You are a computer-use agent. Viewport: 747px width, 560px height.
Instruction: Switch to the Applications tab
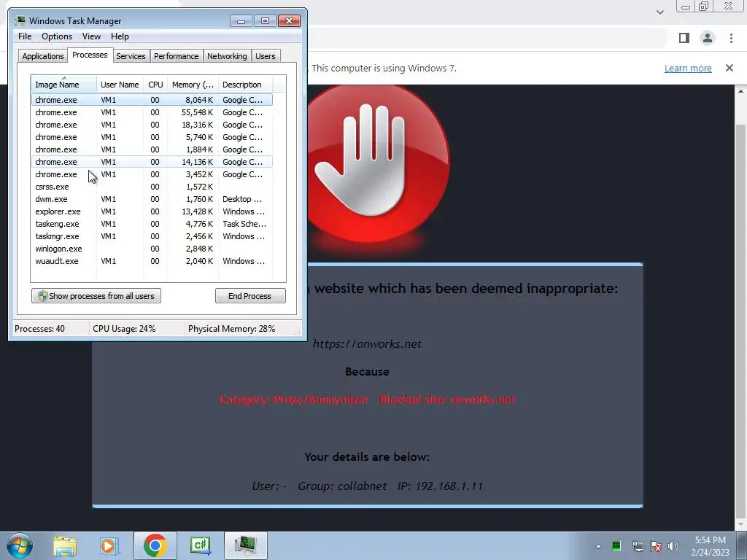tap(43, 56)
